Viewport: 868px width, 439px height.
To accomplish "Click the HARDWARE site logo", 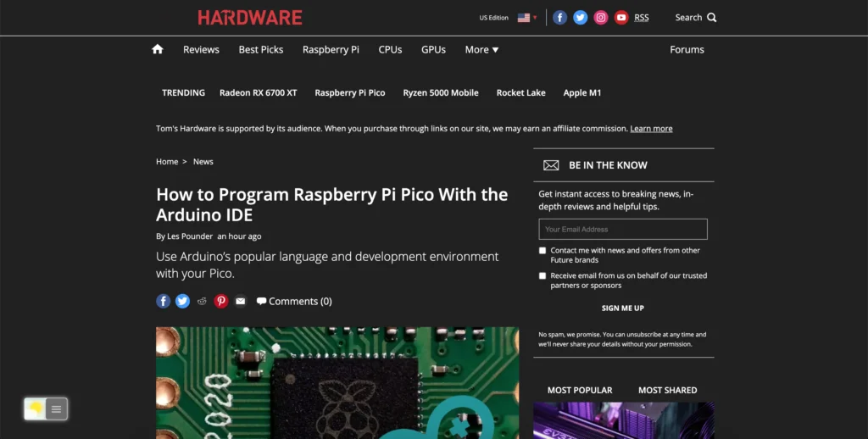I will pos(250,18).
